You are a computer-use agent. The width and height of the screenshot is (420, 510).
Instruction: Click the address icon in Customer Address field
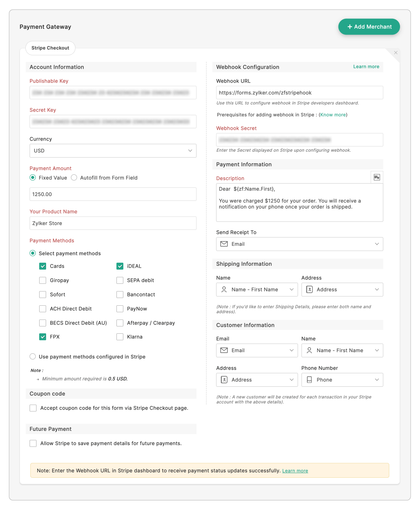pyautogui.click(x=224, y=380)
